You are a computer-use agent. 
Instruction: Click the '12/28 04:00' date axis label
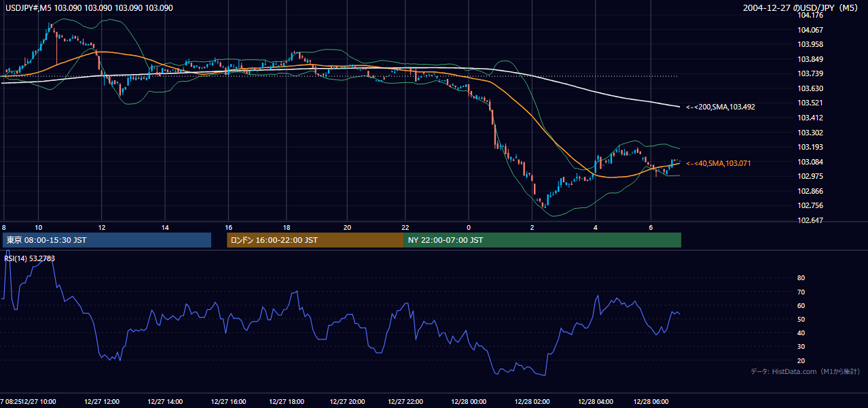[596, 402]
